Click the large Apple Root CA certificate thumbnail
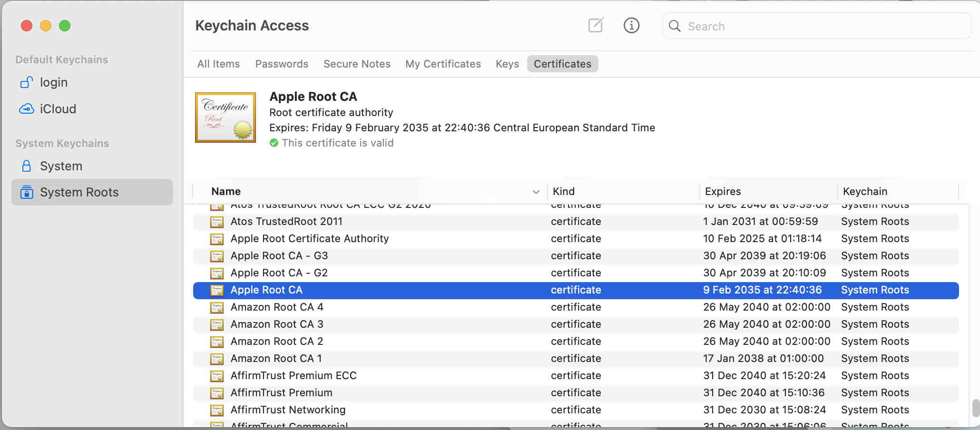The height and width of the screenshot is (430, 980). point(225,117)
